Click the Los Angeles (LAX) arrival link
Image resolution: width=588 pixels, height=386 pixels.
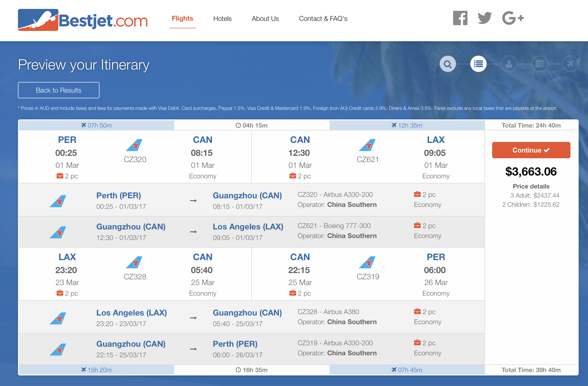coord(248,227)
